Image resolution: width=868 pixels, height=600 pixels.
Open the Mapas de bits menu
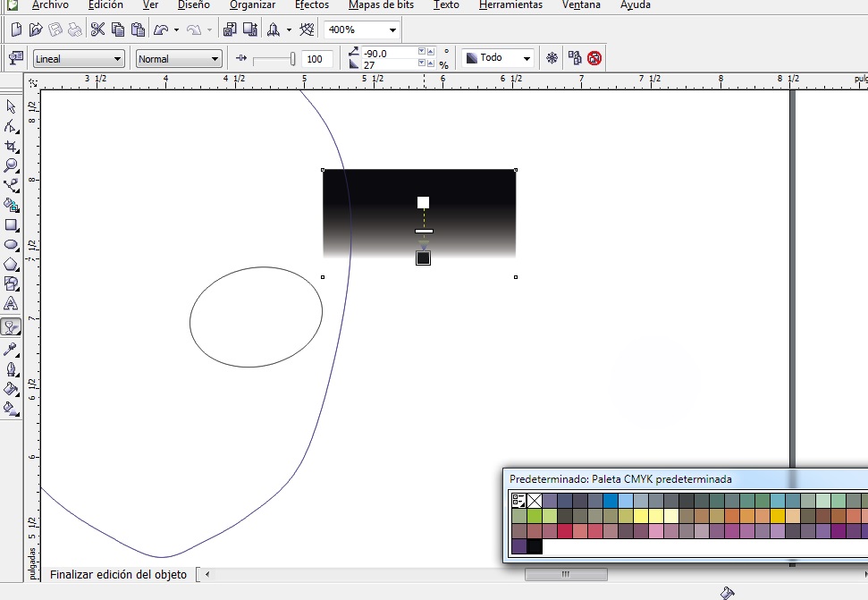pyautogui.click(x=381, y=5)
